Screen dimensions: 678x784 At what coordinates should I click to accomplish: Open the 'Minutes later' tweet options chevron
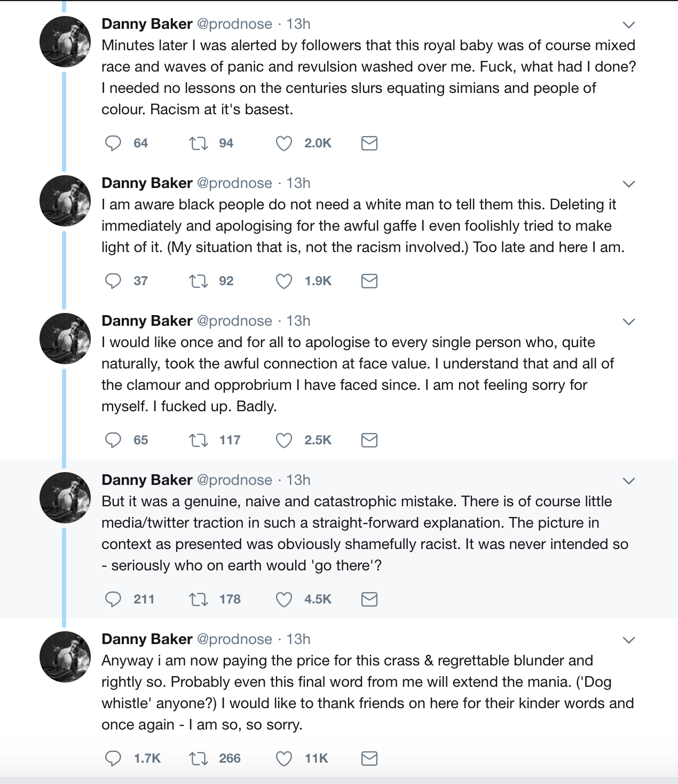pos(629,25)
